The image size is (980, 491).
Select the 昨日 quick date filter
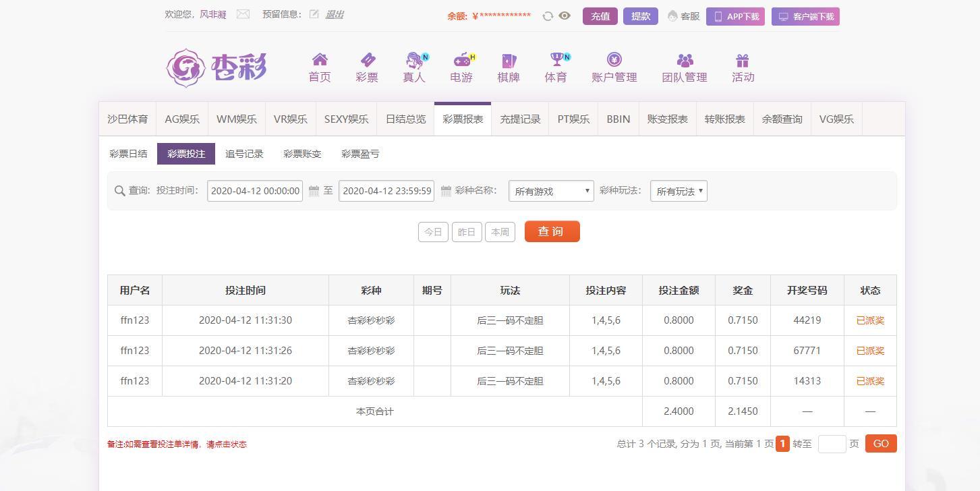pyautogui.click(x=466, y=232)
